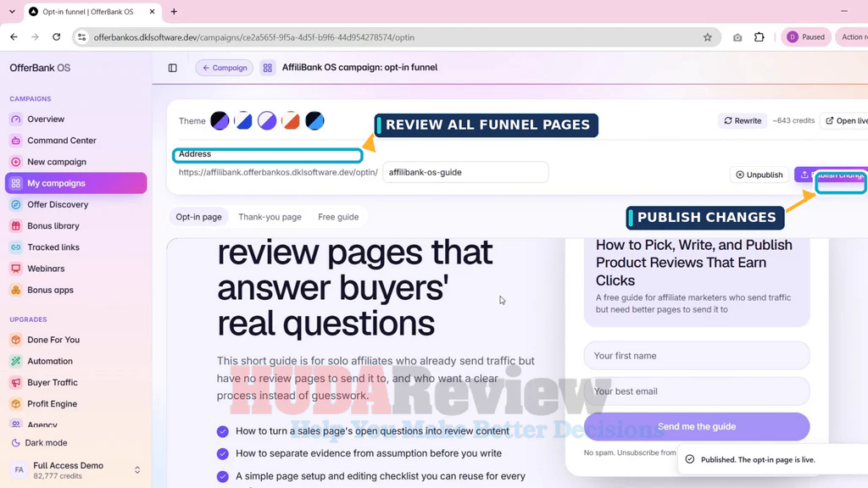Switch to the Free guide tab

pyautogui.click(x=338, y=217)
